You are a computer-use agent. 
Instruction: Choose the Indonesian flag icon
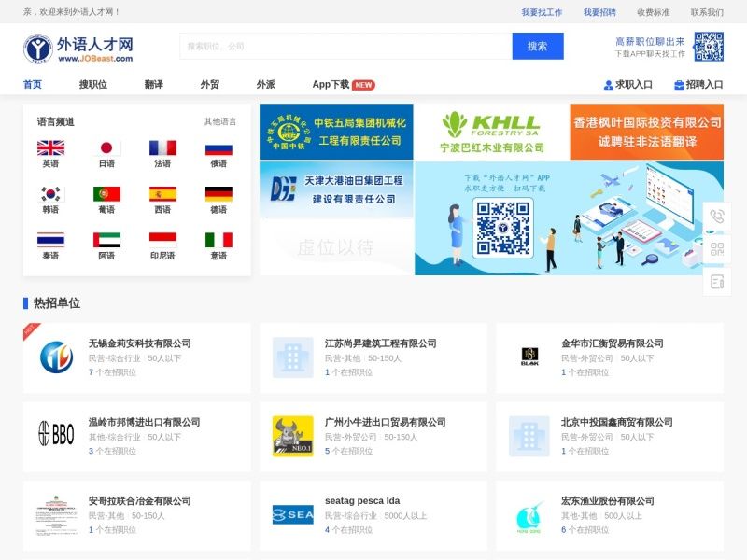(x=162, y=240)
